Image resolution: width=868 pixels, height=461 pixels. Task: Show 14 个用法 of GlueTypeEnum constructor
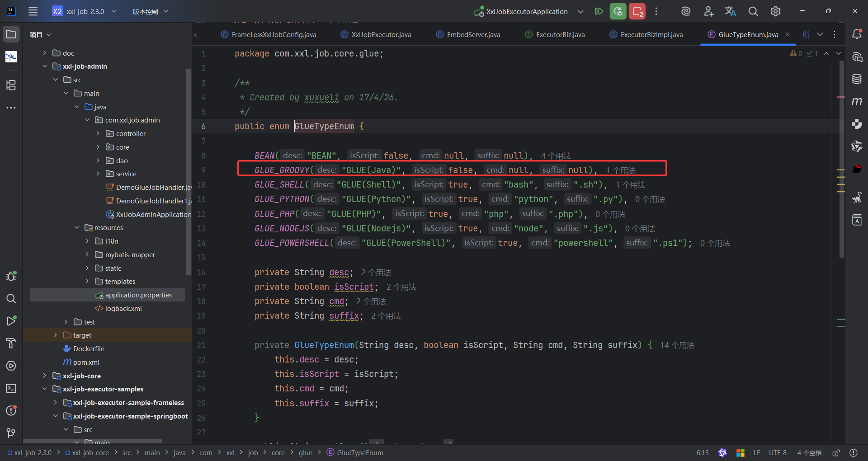click(x=677, y=345)
